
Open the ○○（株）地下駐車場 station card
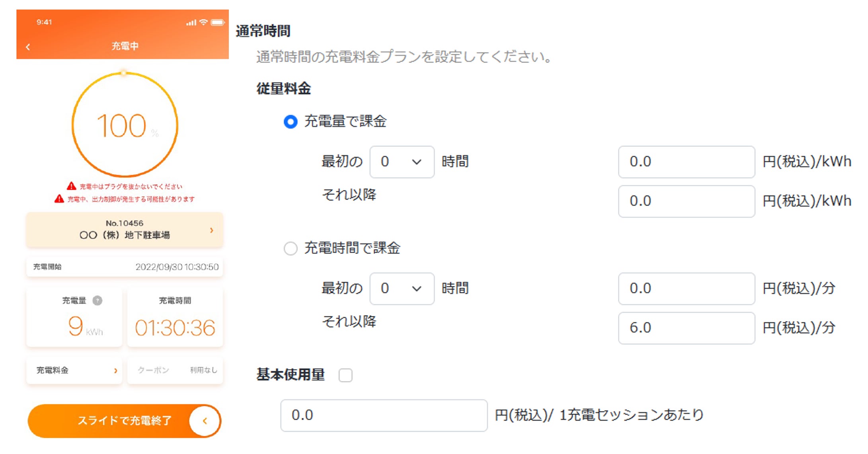(125, 230)
